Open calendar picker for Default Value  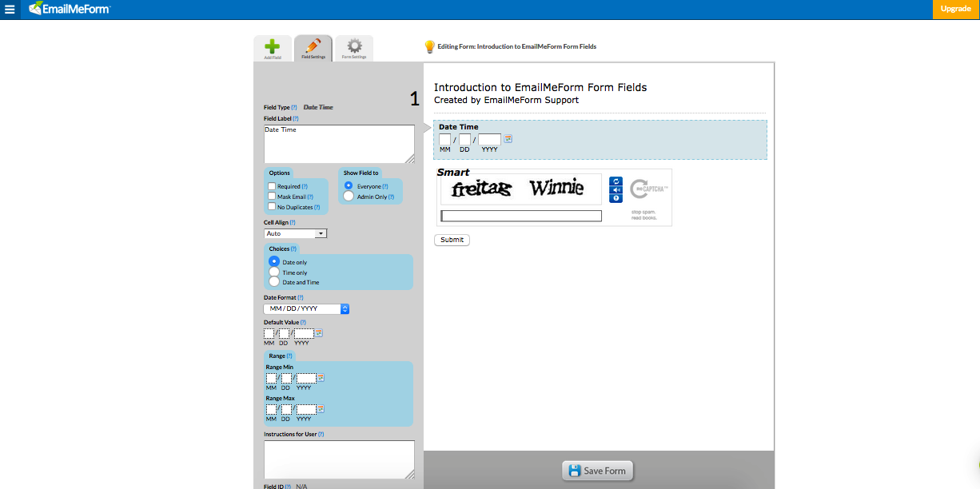pos(319,333)
